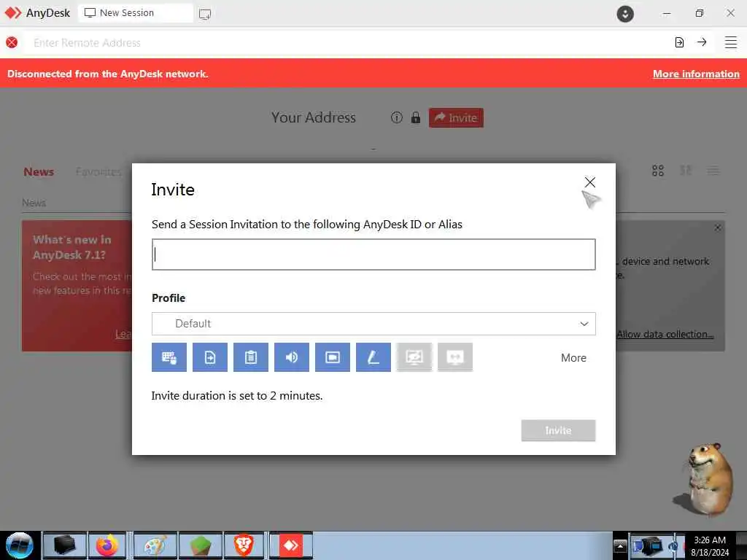Toggle keyboard and mouse control permission
Screen dimensions: 747x560
(x=169, y=357)
